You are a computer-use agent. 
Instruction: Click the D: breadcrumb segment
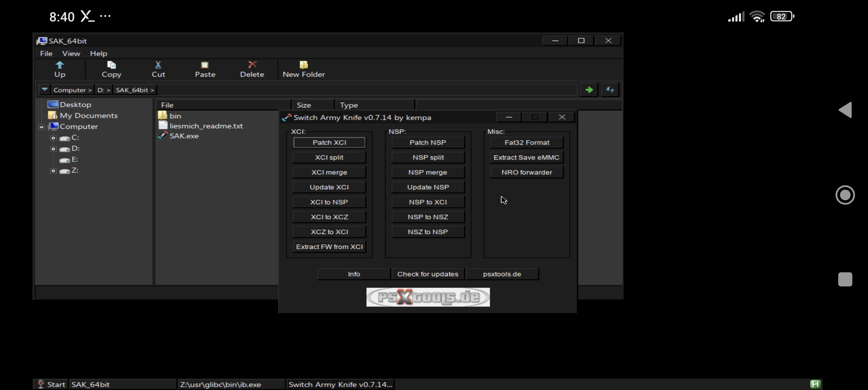(x=104, y=90)
